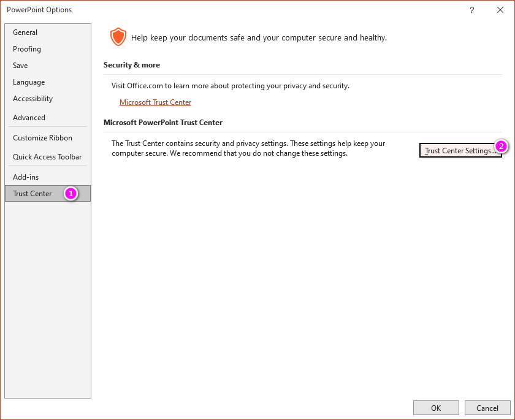Open the Proofing settings page

coord(26,48)
